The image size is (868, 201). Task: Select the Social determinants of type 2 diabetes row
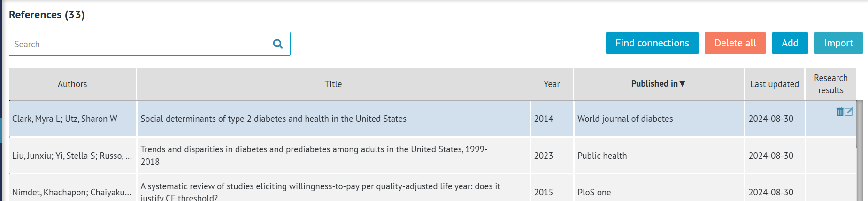pyautogui.click(x=432, y=119)
